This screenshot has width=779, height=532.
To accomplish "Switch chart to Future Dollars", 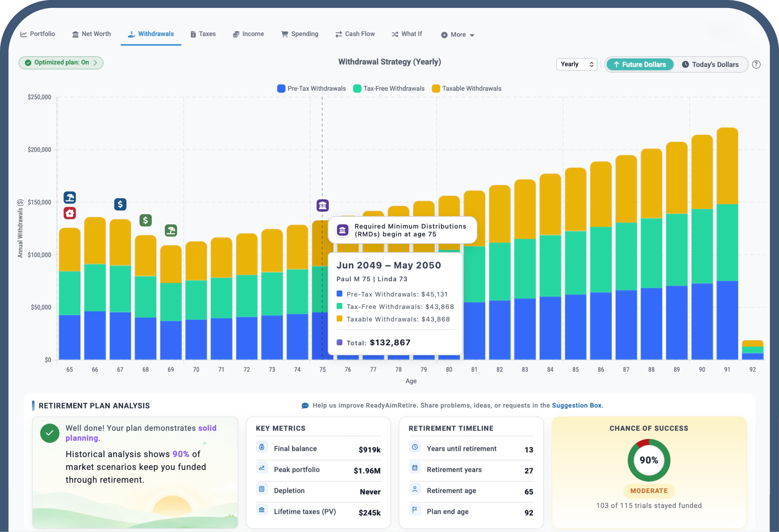I will (640, 64).
